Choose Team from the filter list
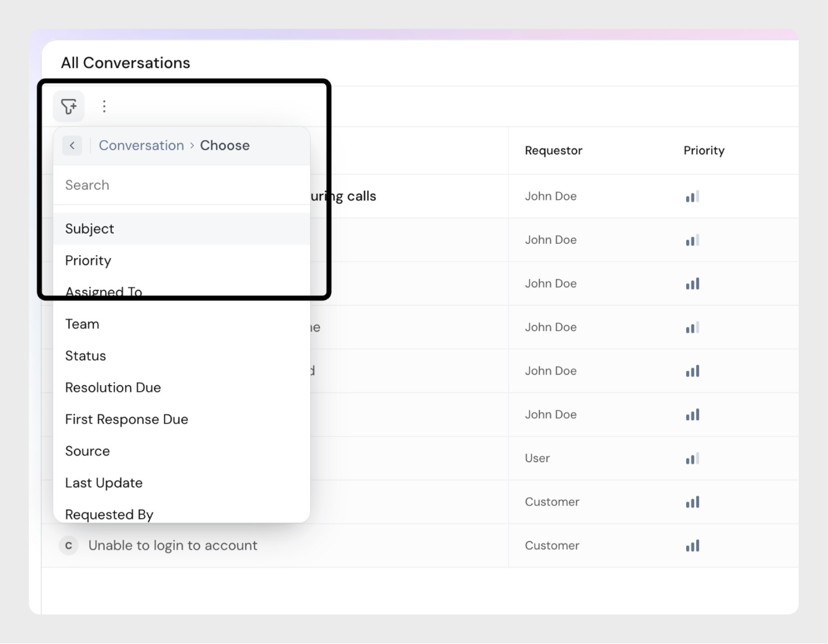This screenshot has height=644, width=828. [x=82, y=324]
